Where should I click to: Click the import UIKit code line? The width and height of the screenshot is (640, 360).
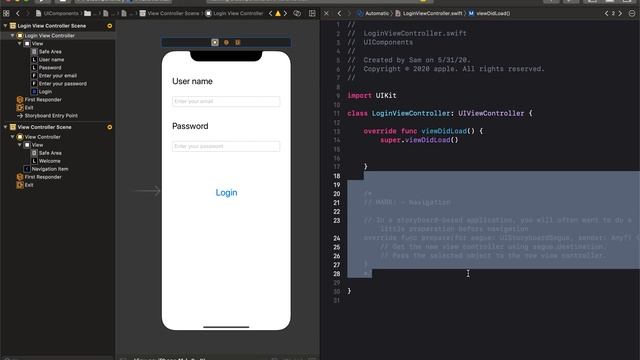372,96
